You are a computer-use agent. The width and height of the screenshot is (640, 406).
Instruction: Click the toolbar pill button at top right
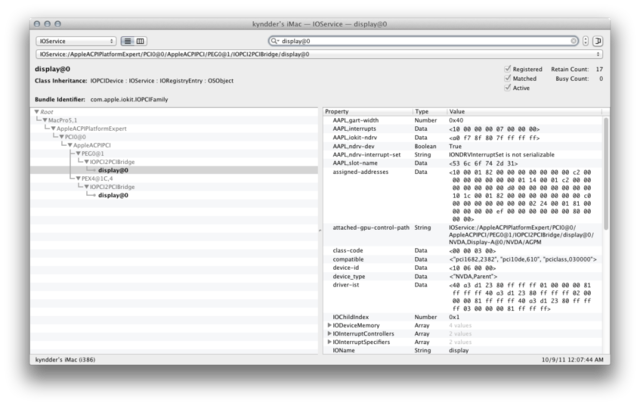597,41
